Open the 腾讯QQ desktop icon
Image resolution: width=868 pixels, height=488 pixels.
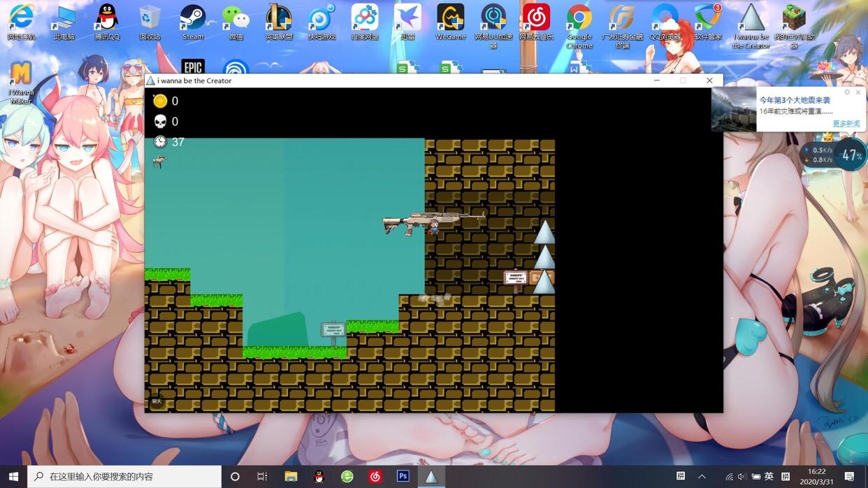pyautogui.click(x=107, y=22)
